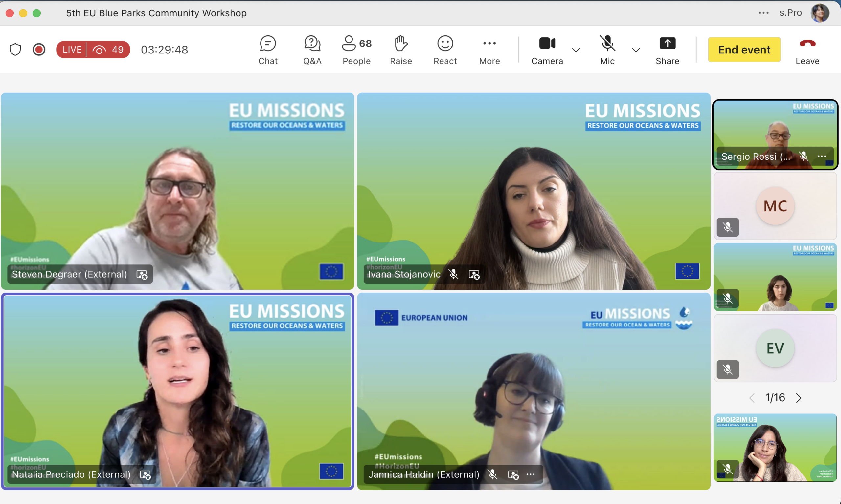Viewport: 841px width, 504px height.
Task: Open the React emoji menu
Action: tap(445, 50)
